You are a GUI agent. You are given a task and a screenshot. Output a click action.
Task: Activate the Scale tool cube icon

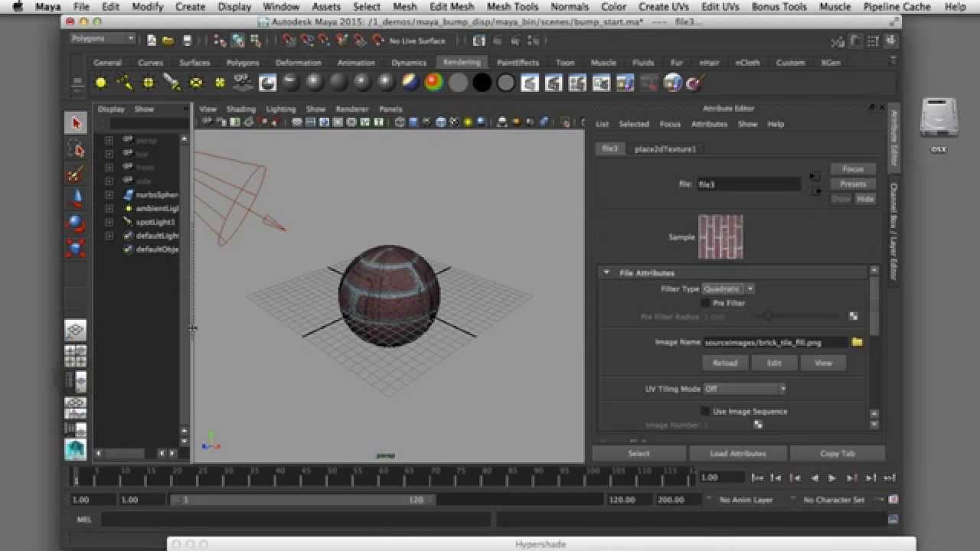click(76, 249)
